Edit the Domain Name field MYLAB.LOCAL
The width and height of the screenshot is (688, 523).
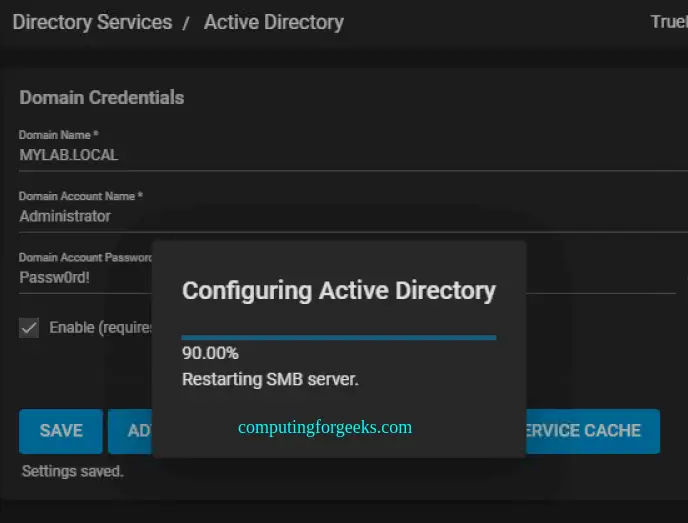pyautogui.click(x=353, y=155)
